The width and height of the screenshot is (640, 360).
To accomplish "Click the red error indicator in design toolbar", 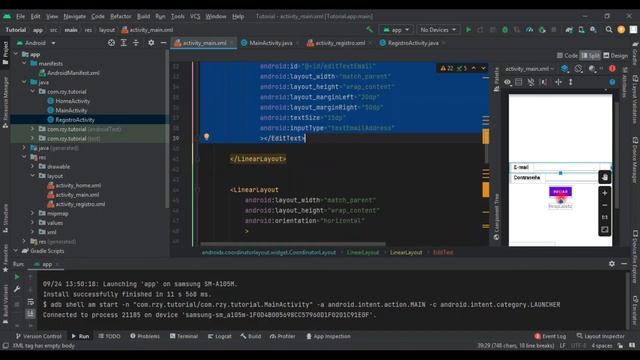I will 612,69.
